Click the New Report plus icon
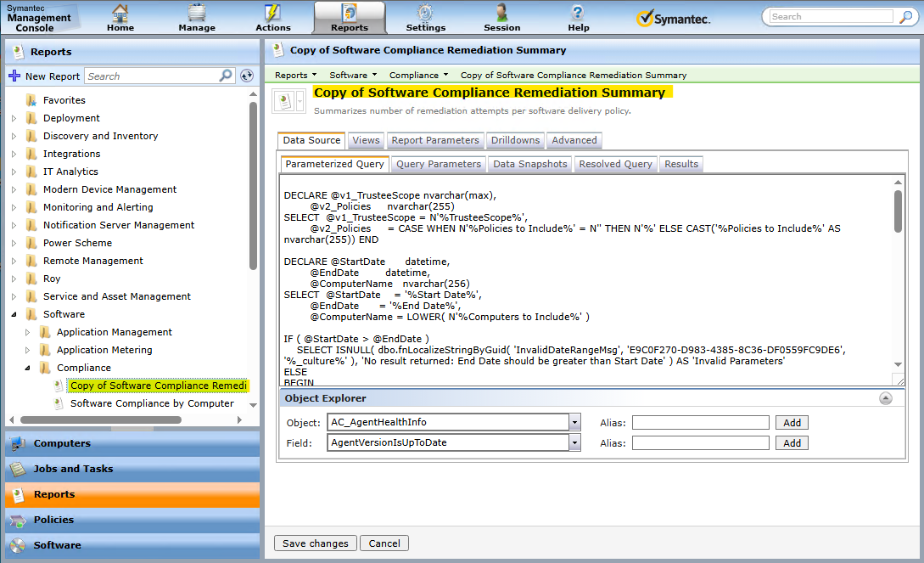924x563 pixels. (14, 76)
